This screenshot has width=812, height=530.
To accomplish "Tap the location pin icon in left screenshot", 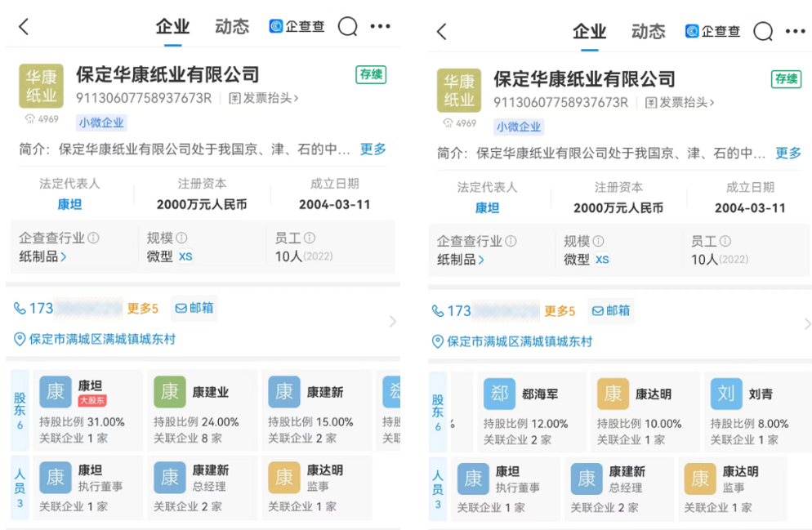I will [20, 340].
